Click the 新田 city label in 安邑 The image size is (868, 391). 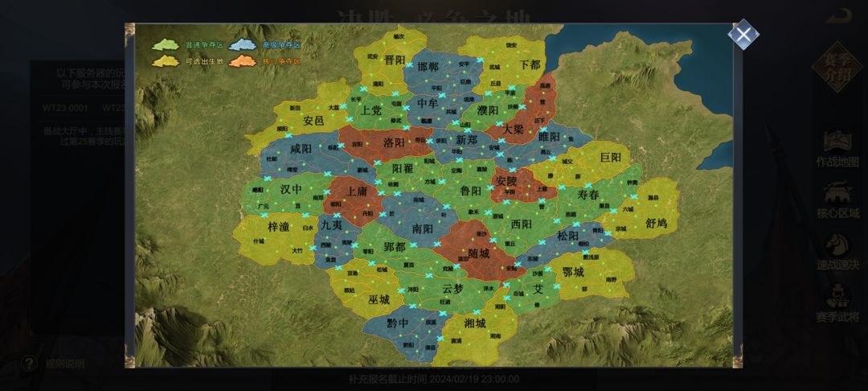[295, 108]
